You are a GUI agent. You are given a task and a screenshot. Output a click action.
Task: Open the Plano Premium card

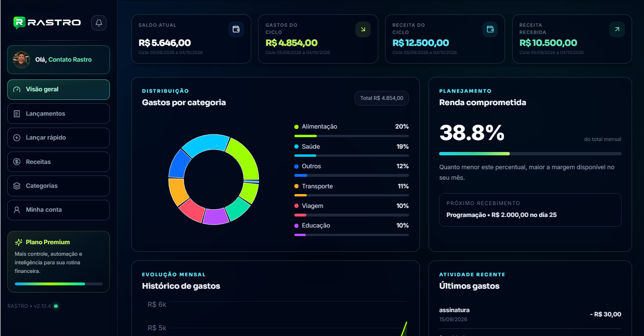pyautogui.click(x=58, y=262)
